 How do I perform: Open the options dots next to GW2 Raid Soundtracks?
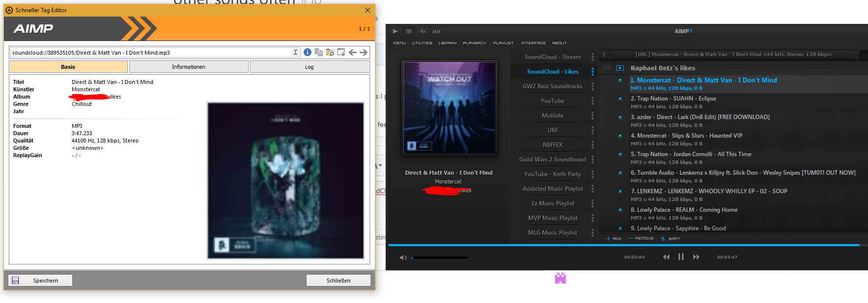[593, 86]
